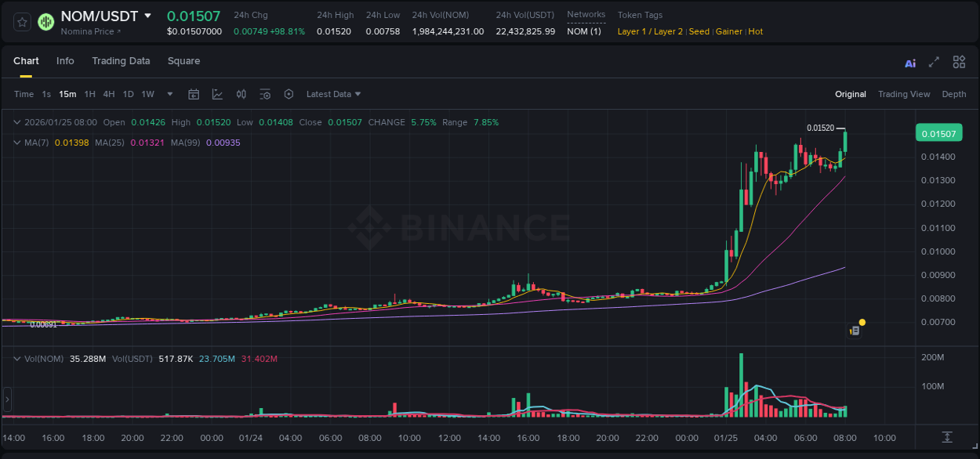Image resolution: width=980 pixels, height=459 pixels.
Task: Select the 1D timeframe
Action: tap(128, 94)
